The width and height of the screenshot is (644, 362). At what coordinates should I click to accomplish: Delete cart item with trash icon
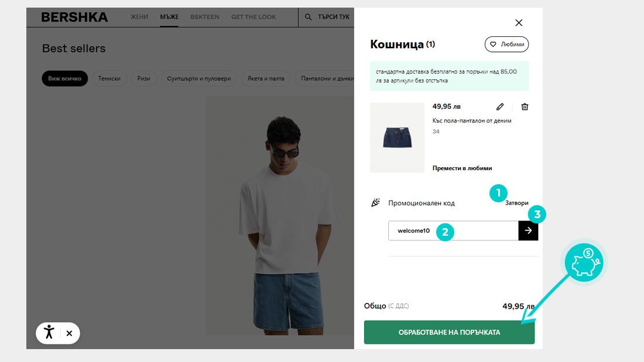[x=525, y=106]
